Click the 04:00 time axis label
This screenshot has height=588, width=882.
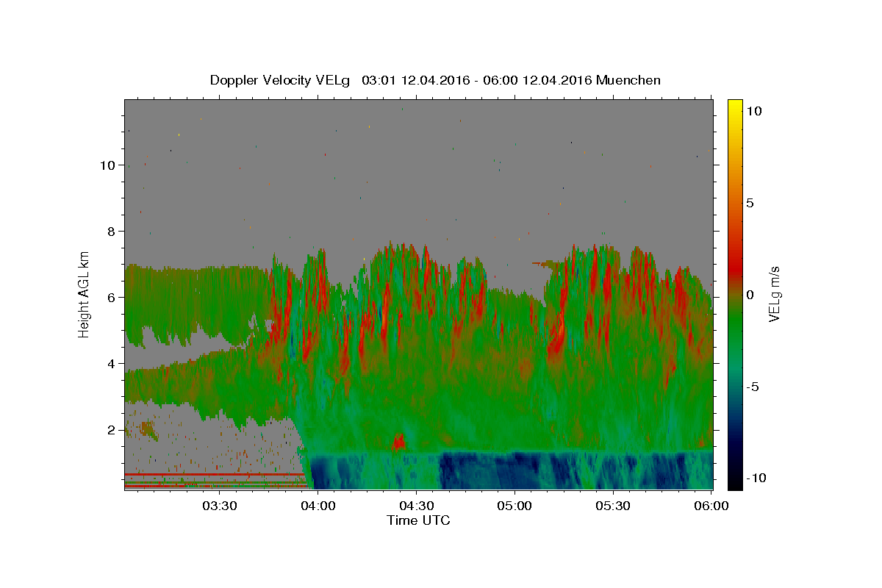click(x=318, y=506)
